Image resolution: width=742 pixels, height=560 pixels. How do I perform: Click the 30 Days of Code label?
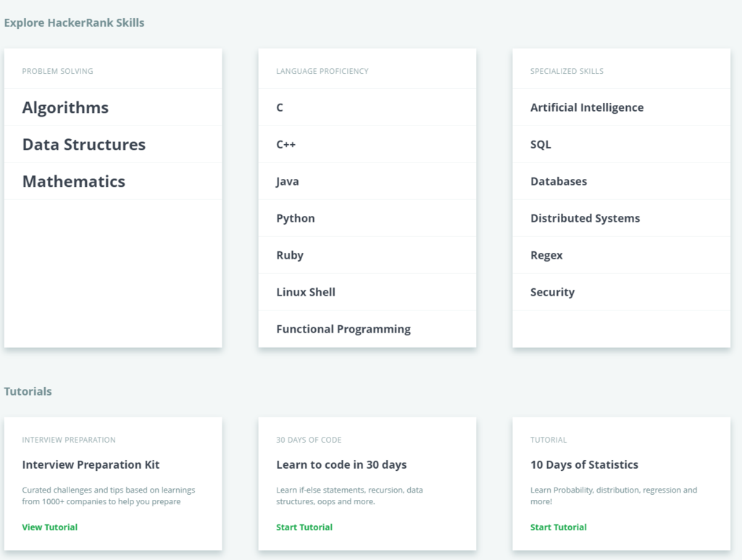pos(309,440)
